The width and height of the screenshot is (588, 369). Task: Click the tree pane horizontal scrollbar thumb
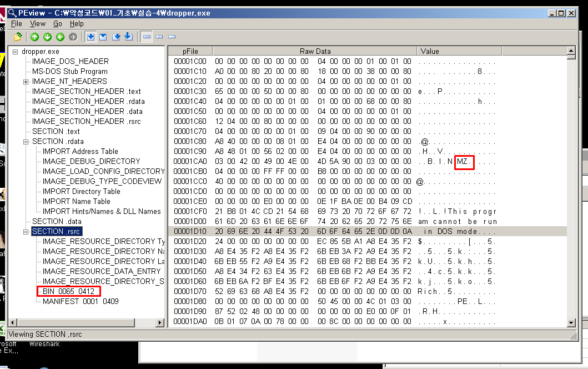(76, 322)
